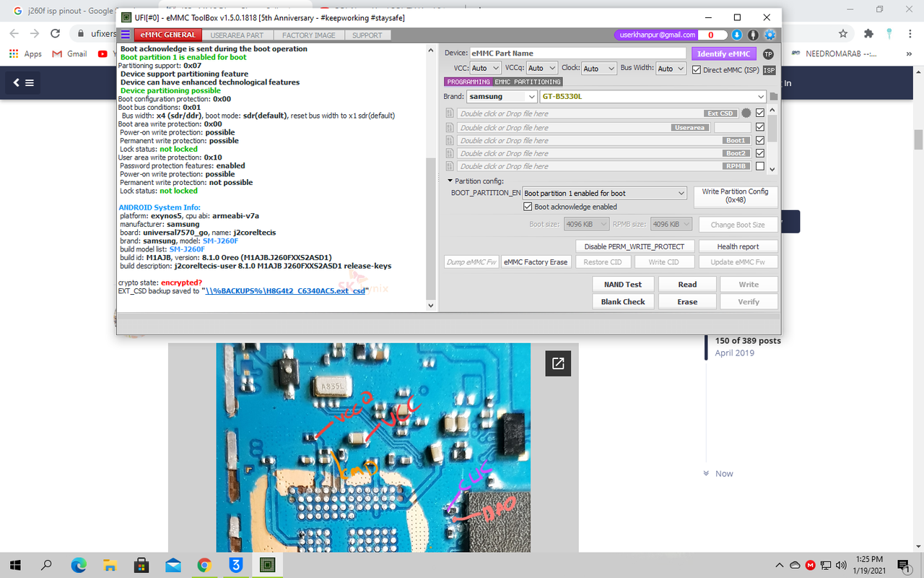Open Windows Start menu
The image size is (924, 578).
[x=14, y=564]
